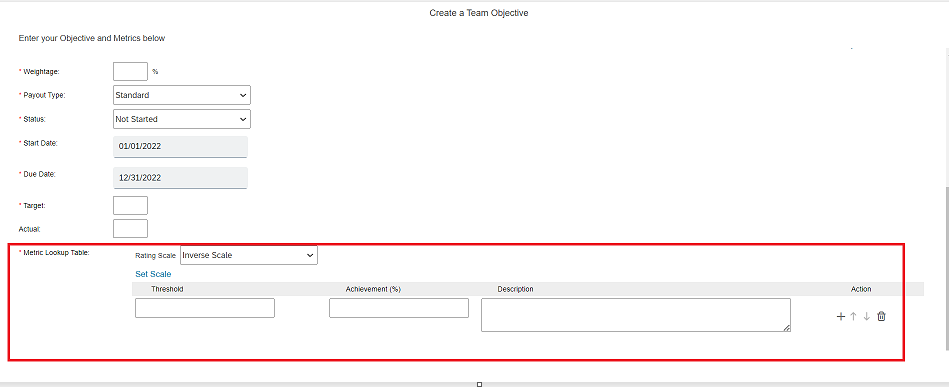Screen dimensions: 949x387
Task: Move lookup row down with arrow
Action: coord(867,316)
